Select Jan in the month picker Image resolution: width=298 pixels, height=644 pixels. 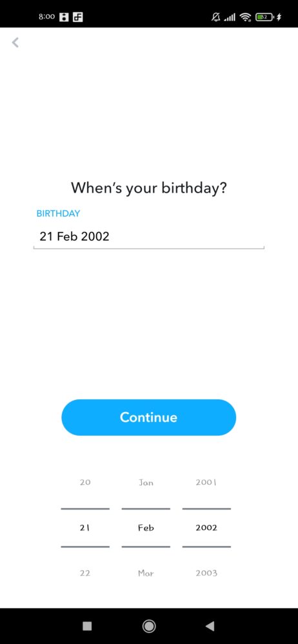pos(146,482)
